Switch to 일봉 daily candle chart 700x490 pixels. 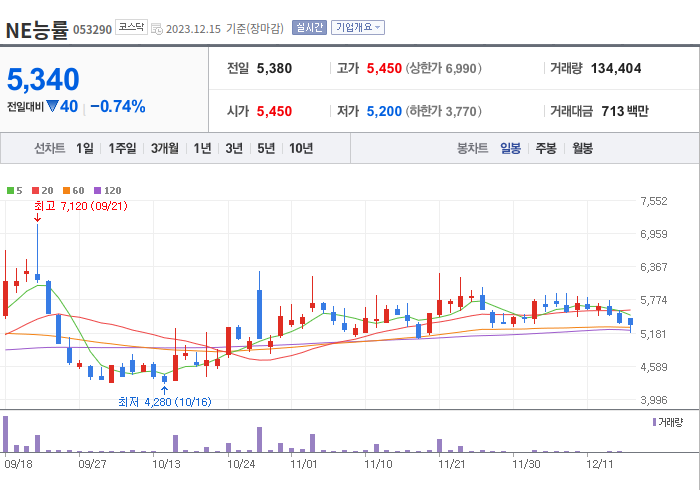point(510,148)
